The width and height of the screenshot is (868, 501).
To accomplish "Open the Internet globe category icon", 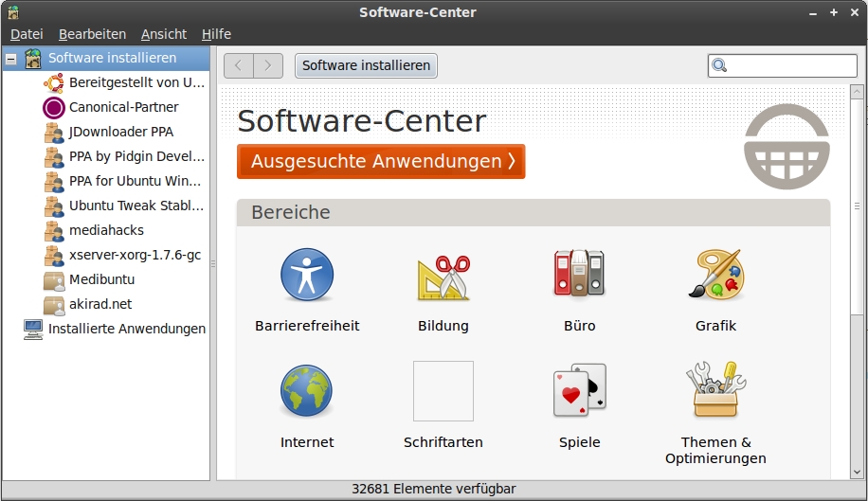I will click(306, 392).
